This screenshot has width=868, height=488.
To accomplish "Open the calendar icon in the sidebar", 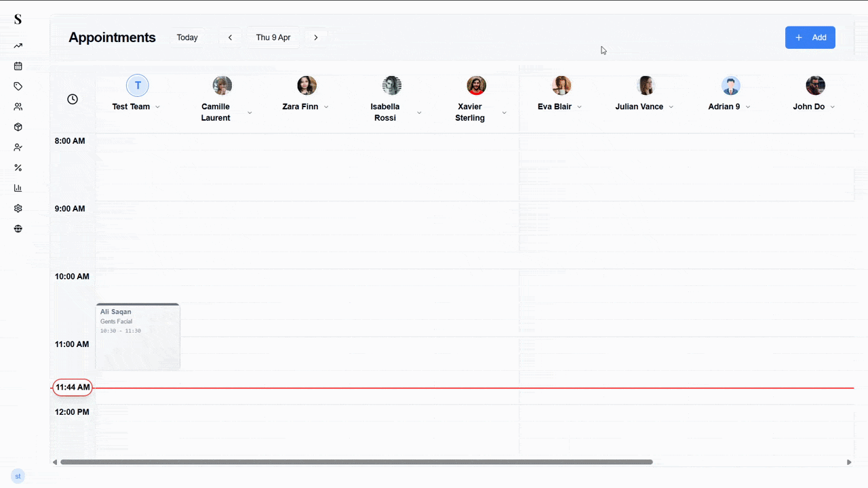I will pos(18,66).
